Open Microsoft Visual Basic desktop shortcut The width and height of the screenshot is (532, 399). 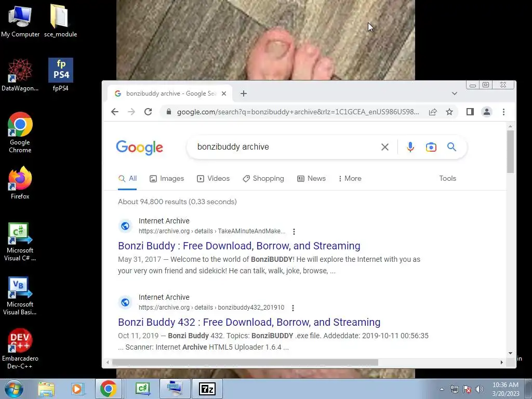click(x=20, y=296)
